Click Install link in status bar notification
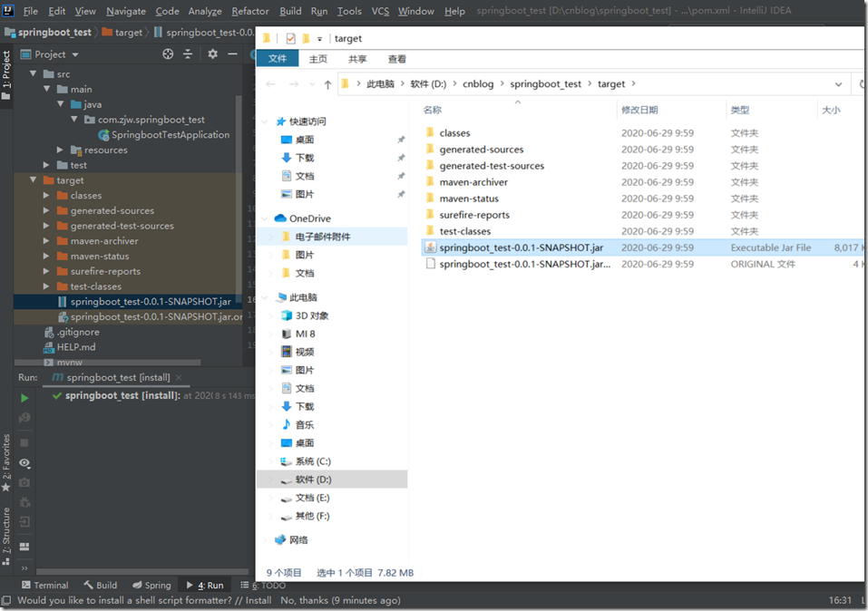The width and height of the screenshot is (868, 611). pos(258,600)
